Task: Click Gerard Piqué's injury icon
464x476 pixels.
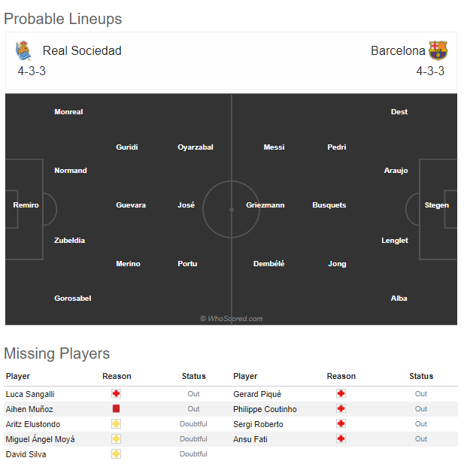Action: click(x=341, y=394)
